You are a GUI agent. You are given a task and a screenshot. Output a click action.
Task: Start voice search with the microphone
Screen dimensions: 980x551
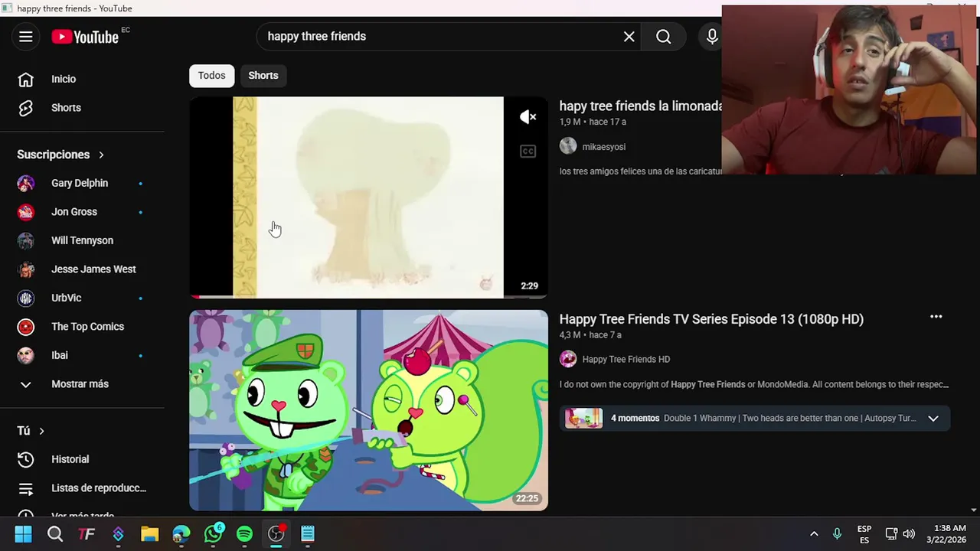(x=712, y=37)
